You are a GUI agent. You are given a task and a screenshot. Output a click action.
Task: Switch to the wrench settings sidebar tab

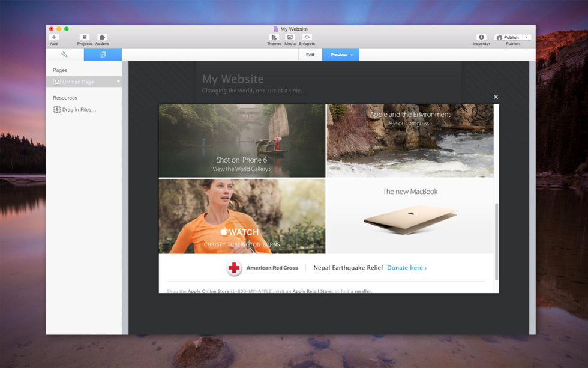pos(65,55)
